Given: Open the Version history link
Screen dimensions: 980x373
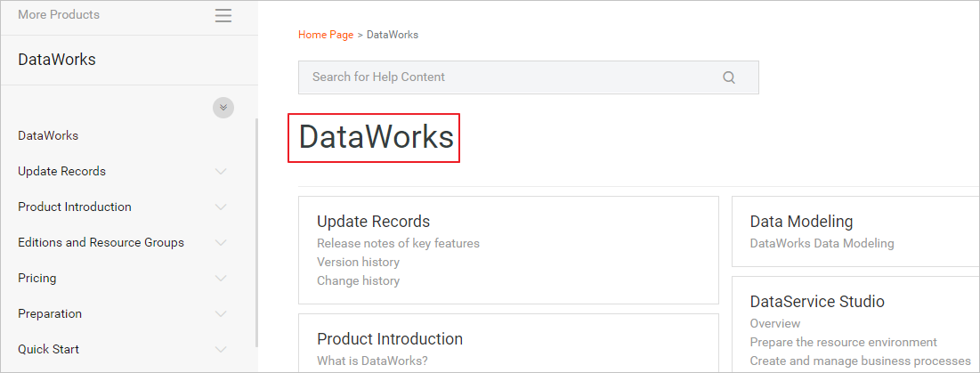Looking at the screenshot, I should click(358, 263).
